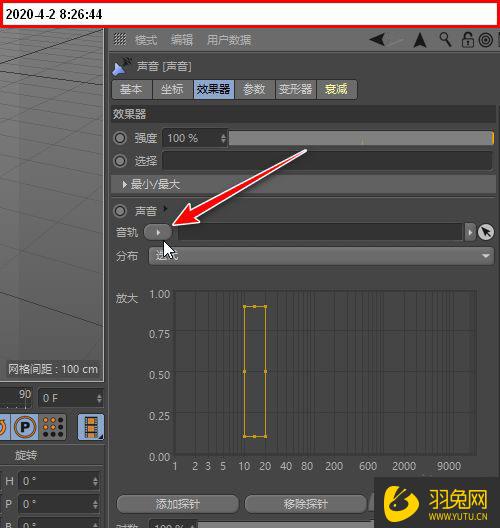Open the 用户数据 menu
Viewport: 500px width, 528px height.
point(229,40)
